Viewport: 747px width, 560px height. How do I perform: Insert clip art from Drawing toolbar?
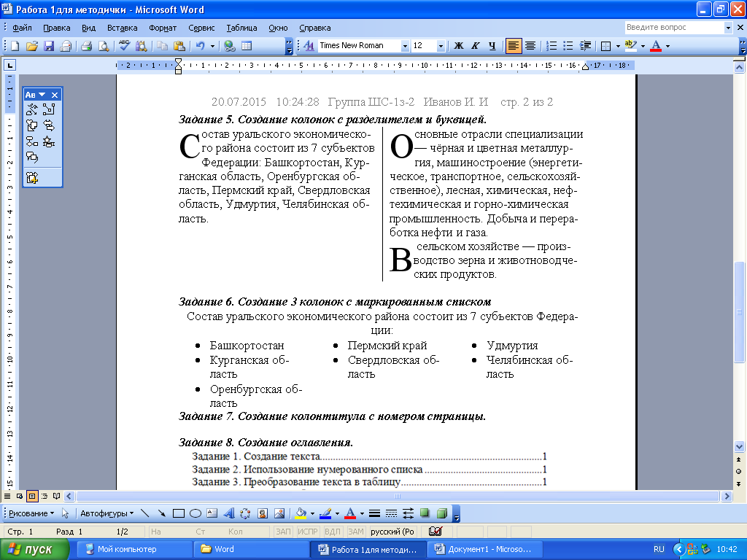[x=263, y=513]
